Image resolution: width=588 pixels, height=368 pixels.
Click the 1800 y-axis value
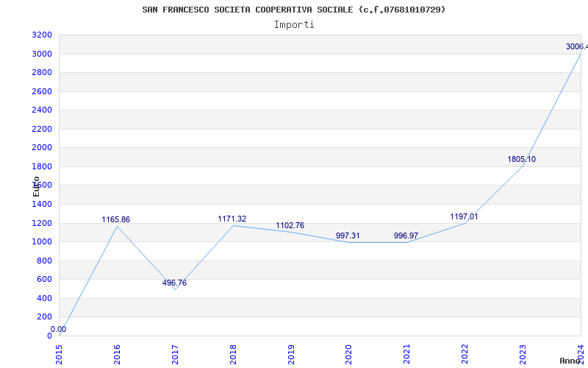tap(42, 167)
